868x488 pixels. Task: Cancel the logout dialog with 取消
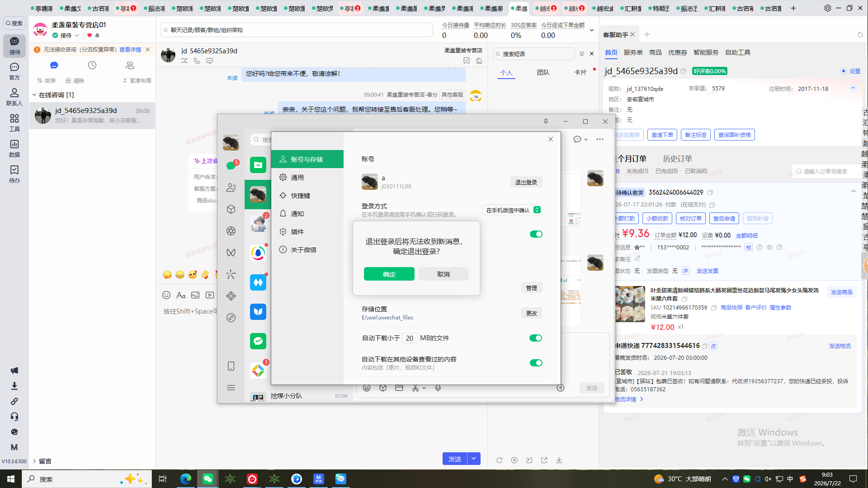(443, 274)
